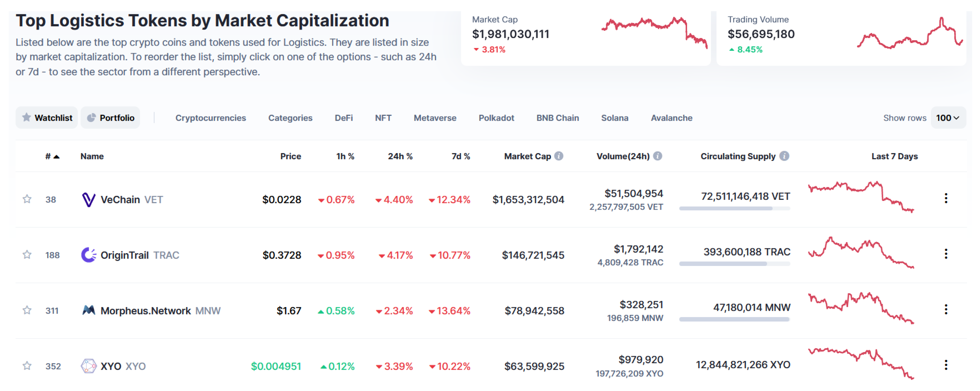
Task: Click the Volume(24h) info icon
Action: click(657, 156)
